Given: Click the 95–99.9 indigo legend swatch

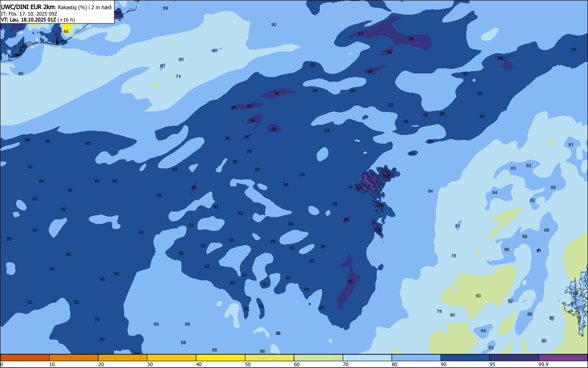Looking at the screenshot, I should click(x=514, y=357).
